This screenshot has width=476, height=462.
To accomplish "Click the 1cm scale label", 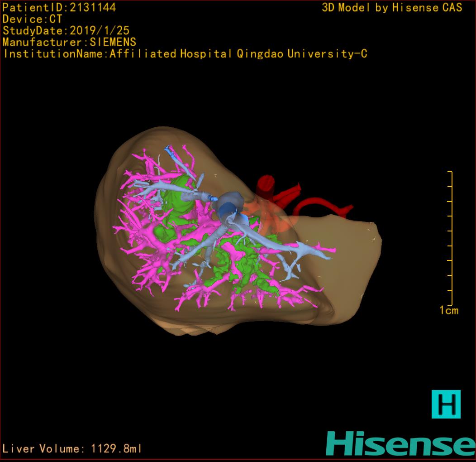I will pyautogui.click(x=448, y=311).
